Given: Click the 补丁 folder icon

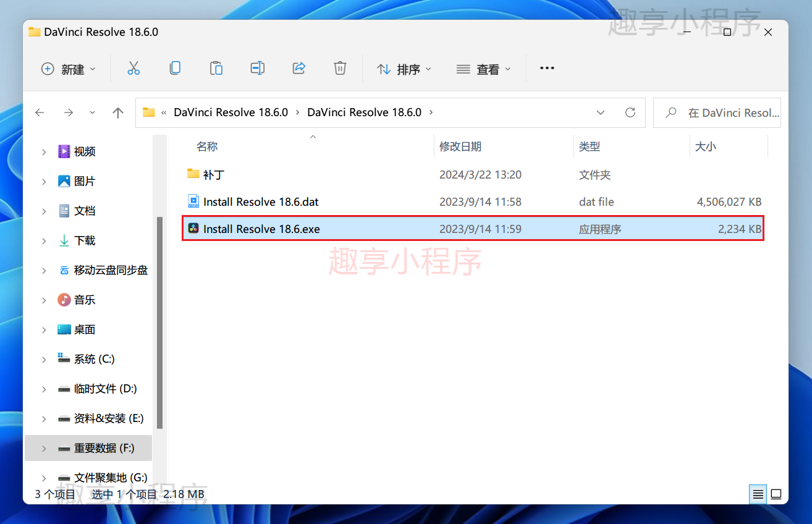Looking at the screenshot, I should click(193, 174).
